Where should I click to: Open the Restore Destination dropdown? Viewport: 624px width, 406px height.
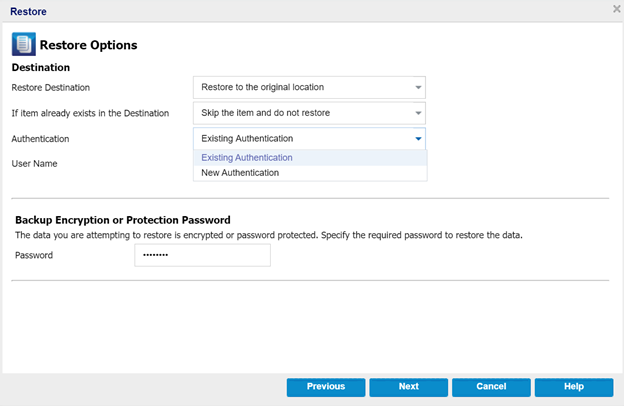pyautogui.click(x=309, y=87)
